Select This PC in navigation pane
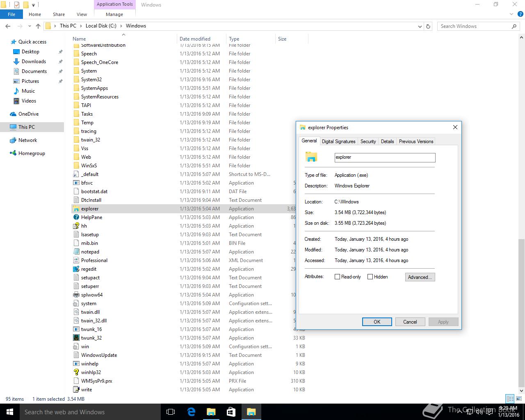The width and height of the screenshot is (525, 420). click(x=27, y=127)
